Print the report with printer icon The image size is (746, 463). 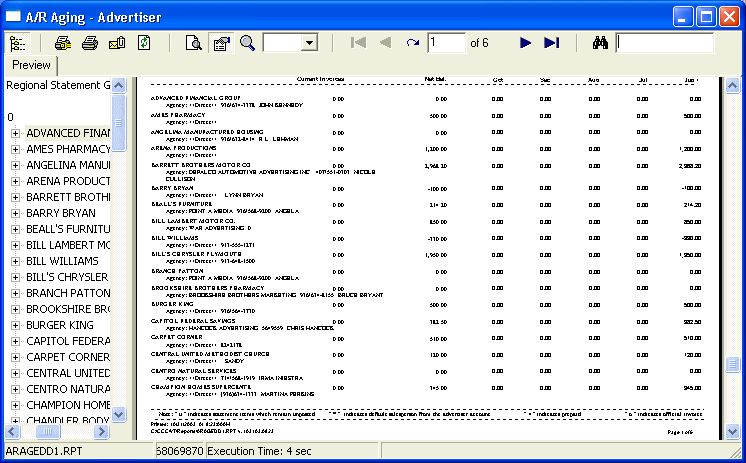[90, 43]
